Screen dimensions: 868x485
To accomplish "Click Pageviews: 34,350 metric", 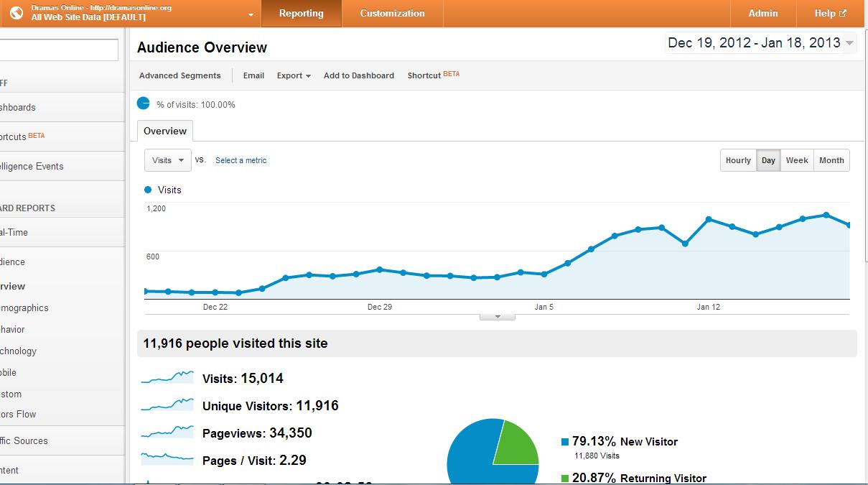I will (257, 433).
